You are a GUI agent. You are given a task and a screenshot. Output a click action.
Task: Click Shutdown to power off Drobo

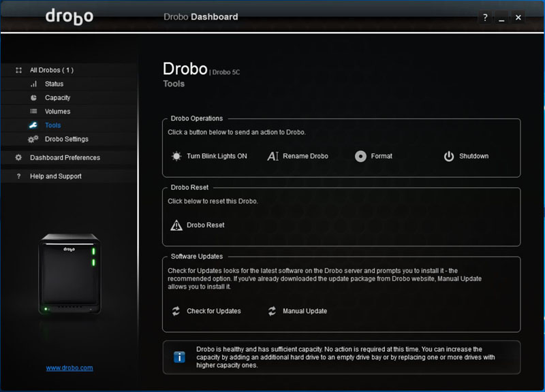point(473,157)
